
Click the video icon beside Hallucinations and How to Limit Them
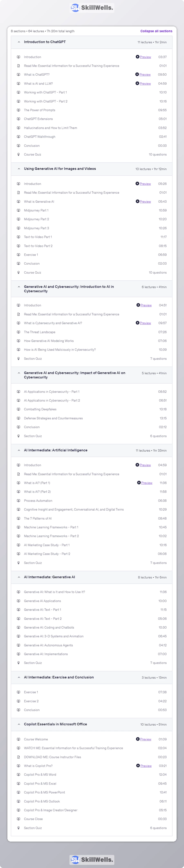click(18, 128)
